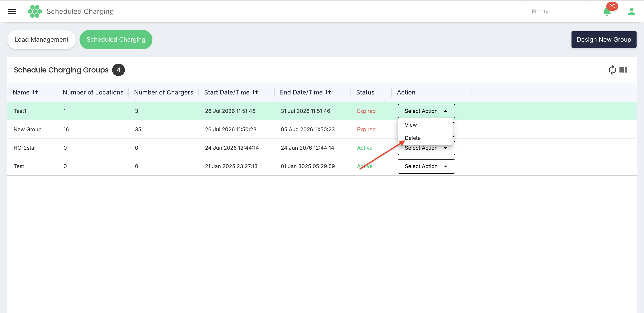Image resolution: width=644 pixels, height=313 pixels.
Task: Click the Design New Group button
Action: (604, 39)
